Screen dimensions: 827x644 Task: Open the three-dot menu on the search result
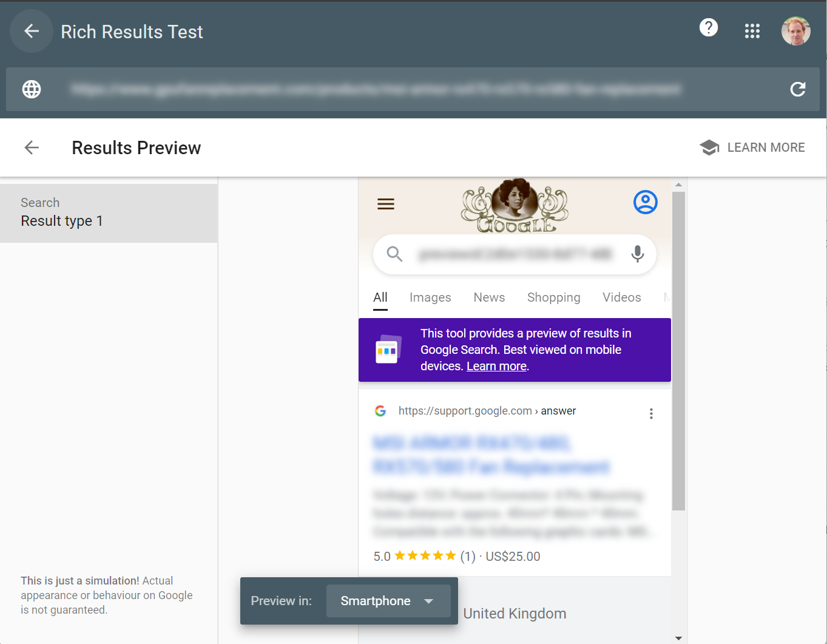651,413
